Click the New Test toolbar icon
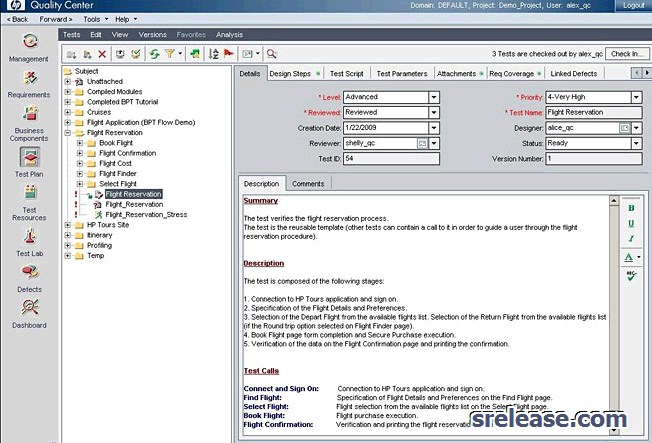This screenshot has width=652, height=443. point(87,54)
